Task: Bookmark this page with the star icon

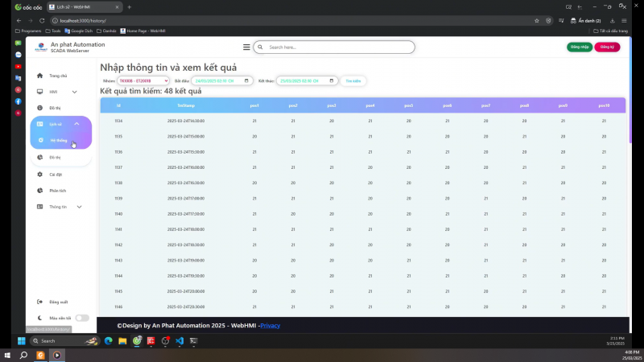Action: point(536,21)
